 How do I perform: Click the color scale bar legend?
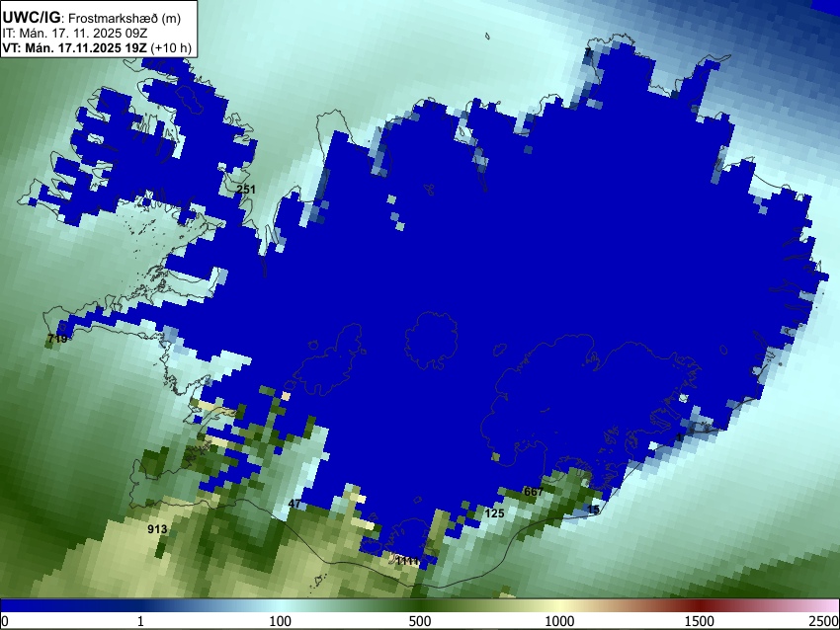pos(420,606)
